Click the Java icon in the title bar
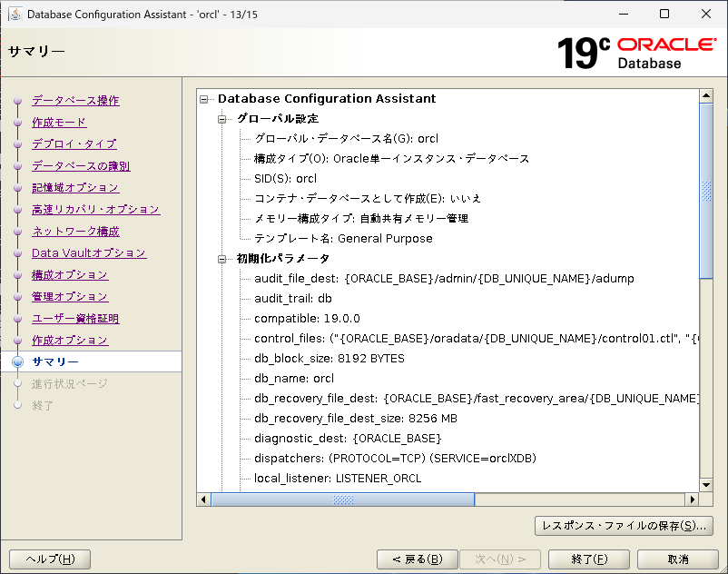The height and width of the screenshot is (574, 728). (15, 14)
